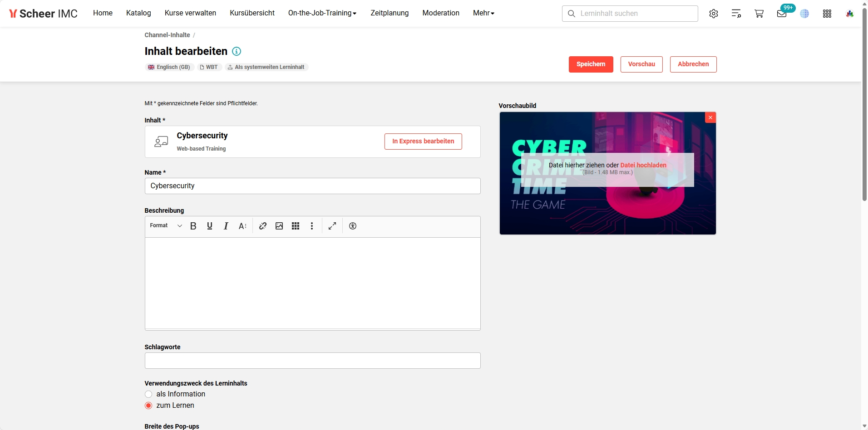Open the learning list icon in header

point(736,14)
